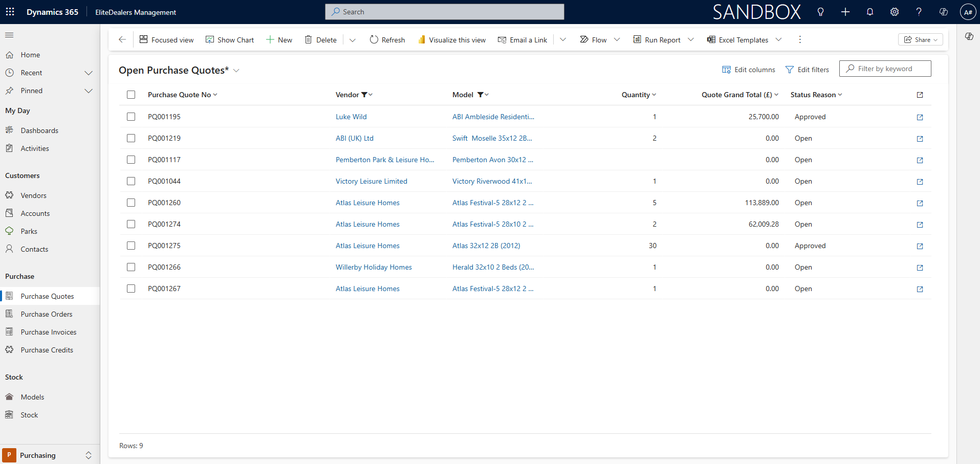Image resolution: width=980 pixels, height=464 pixels.
Task: Go to Purchase Invoices in sidebar
Action: (x=49, y=332)
